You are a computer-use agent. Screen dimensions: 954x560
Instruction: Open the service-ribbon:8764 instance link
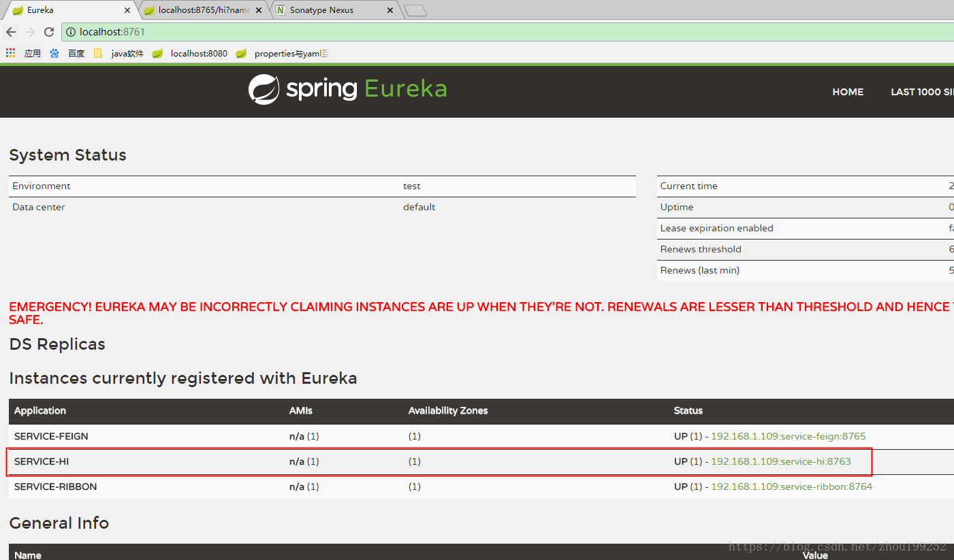(x=791, y=487)
